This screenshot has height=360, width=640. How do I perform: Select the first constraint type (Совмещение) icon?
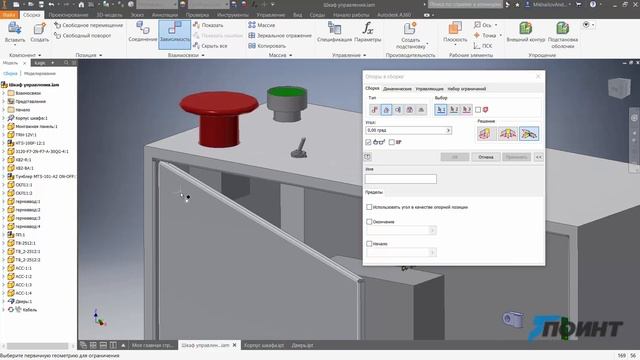pyautogui.click(x=374, y=110)
